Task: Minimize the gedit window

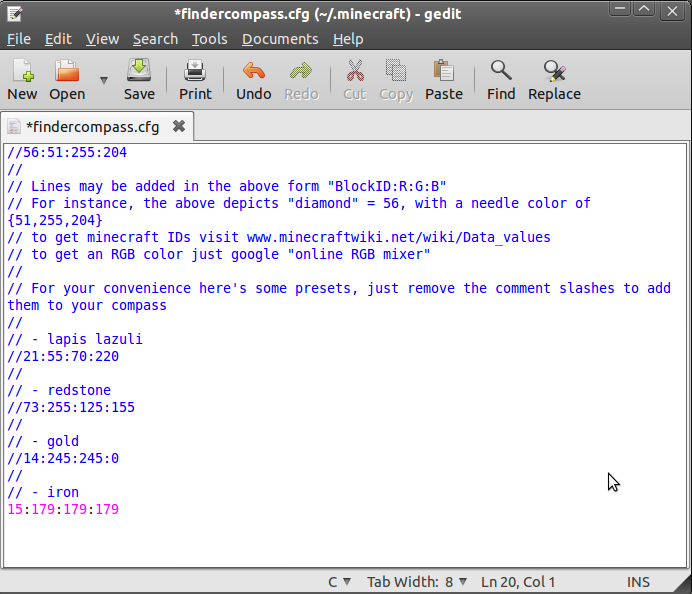Action: [620, 9]
